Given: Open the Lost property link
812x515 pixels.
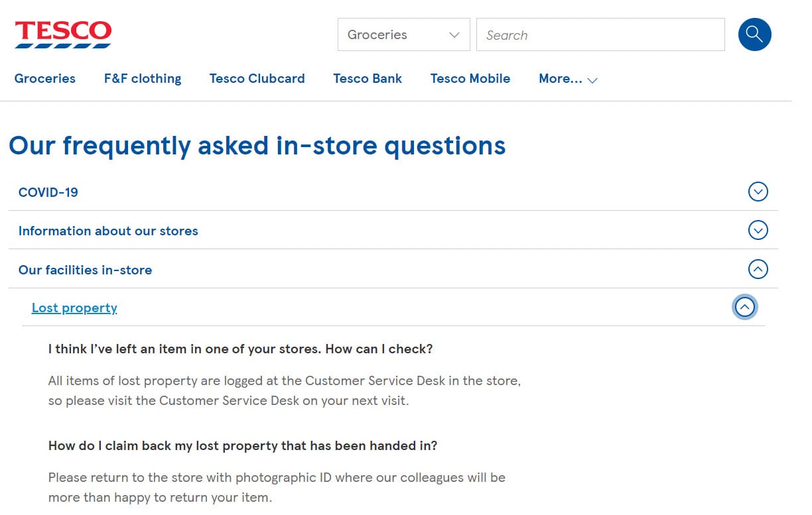Looking at the screenshot, I should 74,307.
